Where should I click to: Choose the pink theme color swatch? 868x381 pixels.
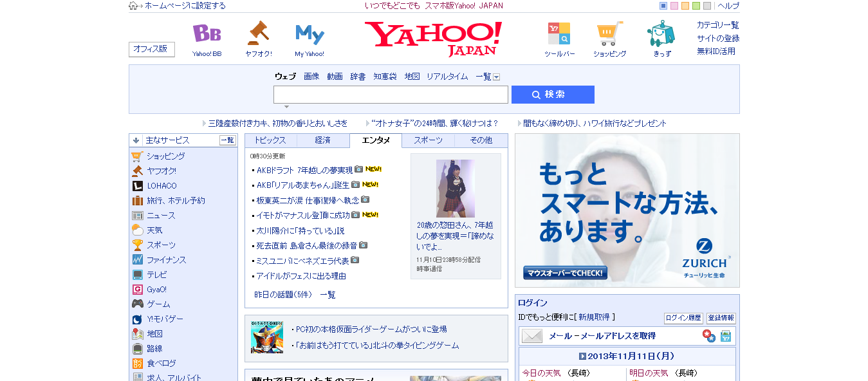[x=674, y=6]
